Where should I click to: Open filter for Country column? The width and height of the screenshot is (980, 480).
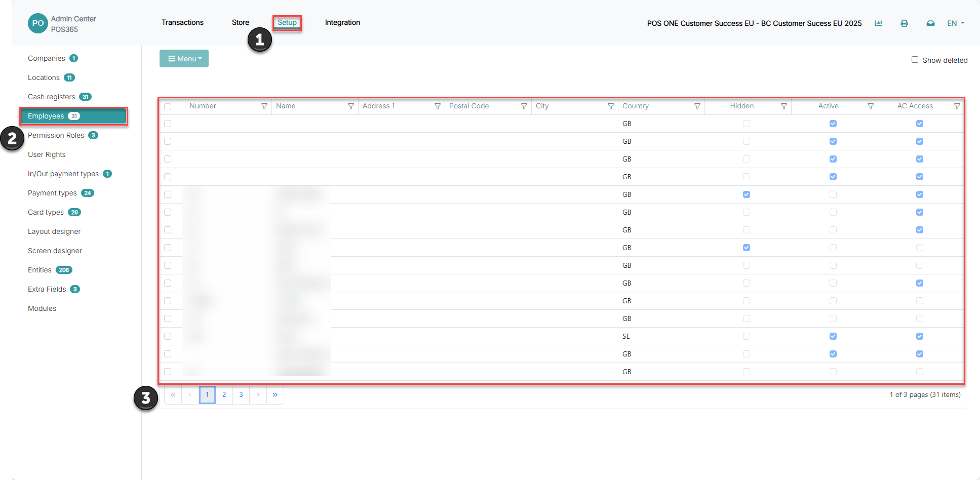pos(697,106)
